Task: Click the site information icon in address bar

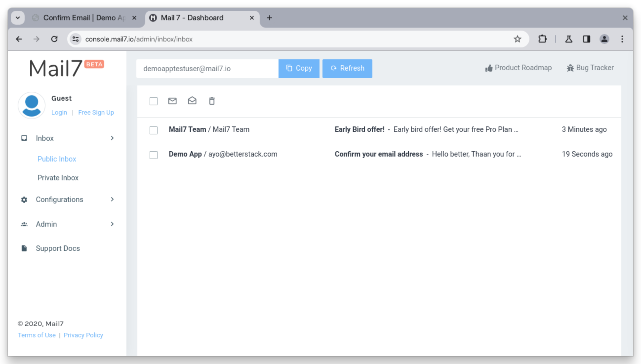Action: [76, 39]
